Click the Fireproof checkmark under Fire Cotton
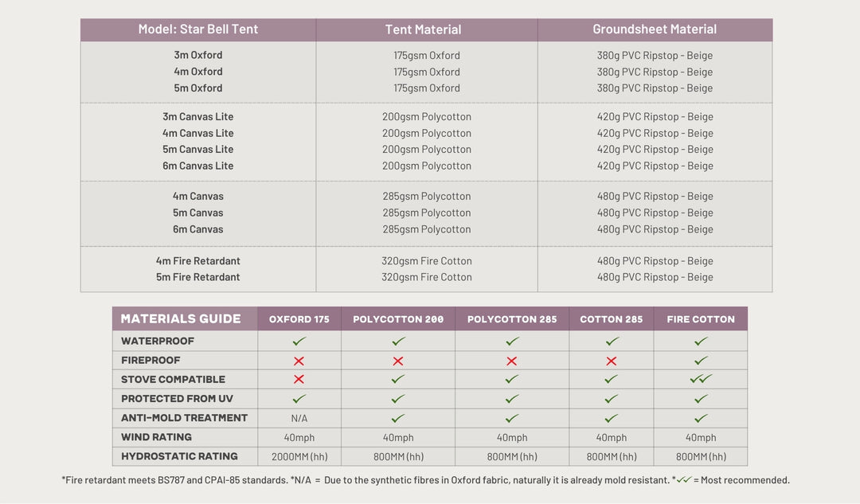 pos(701,361)
